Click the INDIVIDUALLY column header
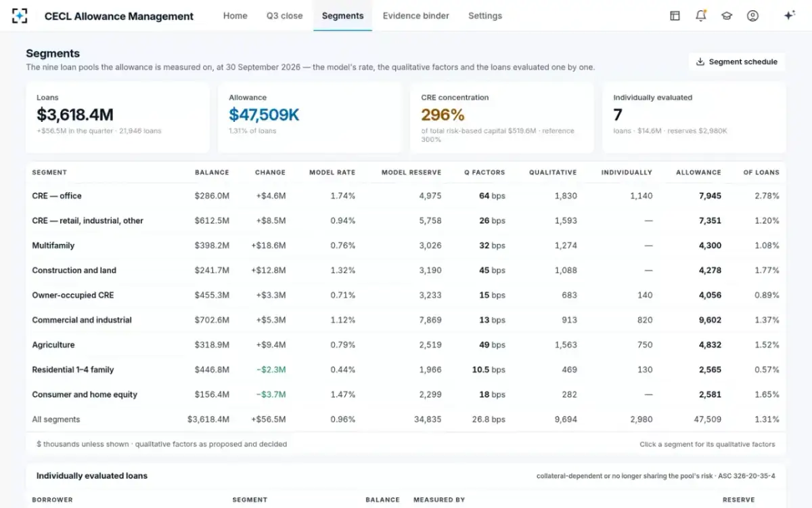This screenshot has height=508, width=812. pos(627,173)
